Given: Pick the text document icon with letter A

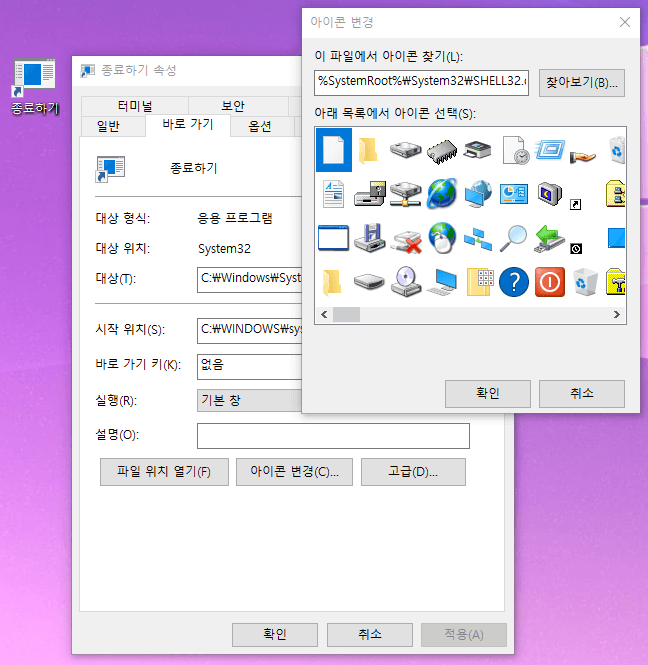Looking at the screenshot, I should [333, 194].
